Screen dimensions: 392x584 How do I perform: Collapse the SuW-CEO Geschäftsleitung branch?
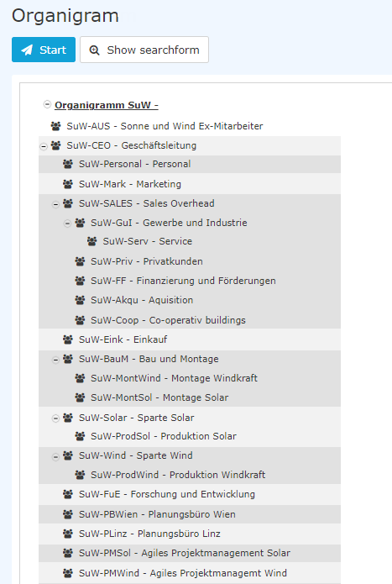[44, 147]
